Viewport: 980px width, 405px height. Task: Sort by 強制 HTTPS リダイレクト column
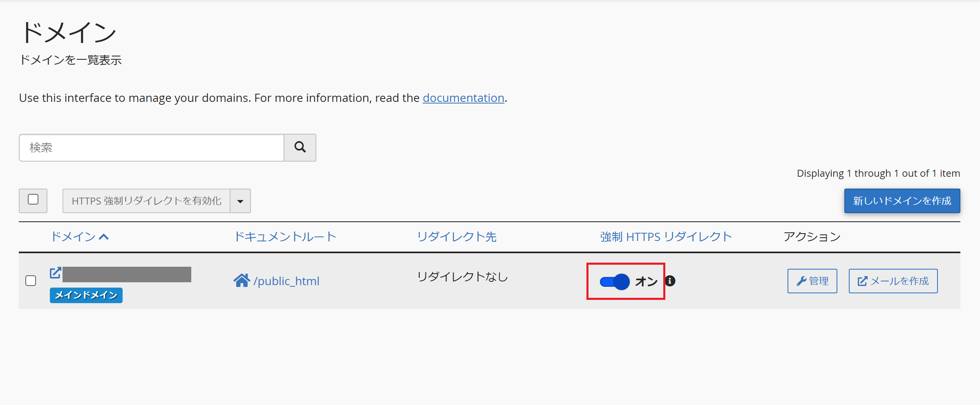[x=665, y=236]
